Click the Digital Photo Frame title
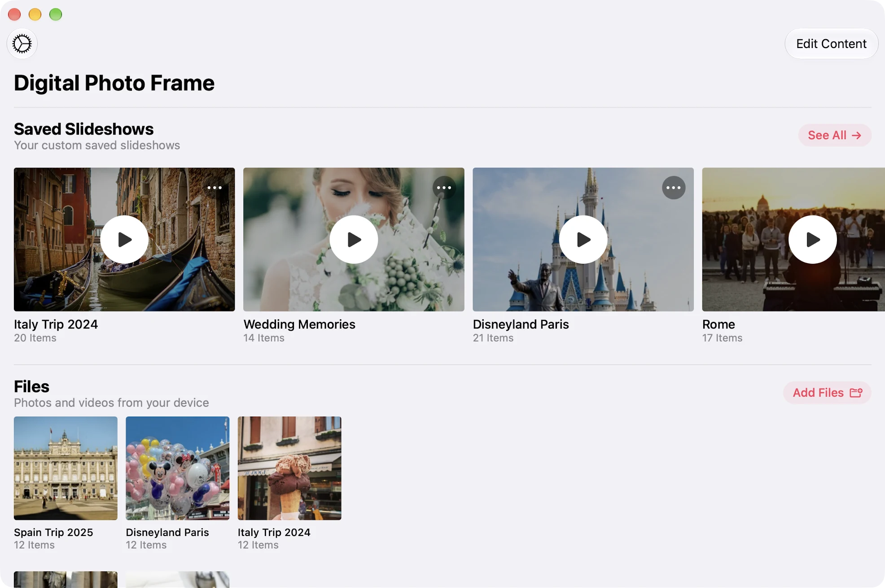 pyautogui.click(x=114, y=83)
